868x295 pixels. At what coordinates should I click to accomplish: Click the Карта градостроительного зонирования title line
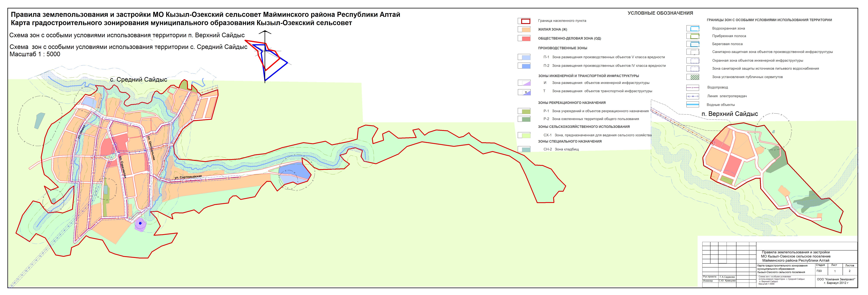[181, 23]
